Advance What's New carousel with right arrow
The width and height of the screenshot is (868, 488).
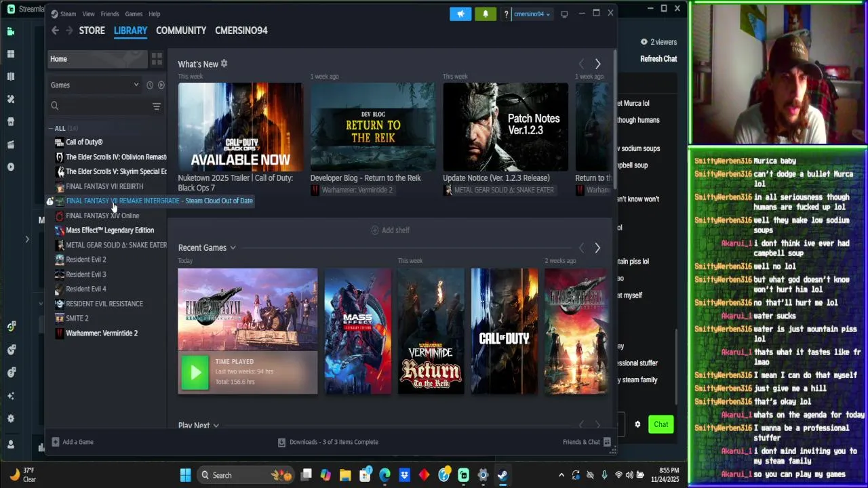coord(597,64)
